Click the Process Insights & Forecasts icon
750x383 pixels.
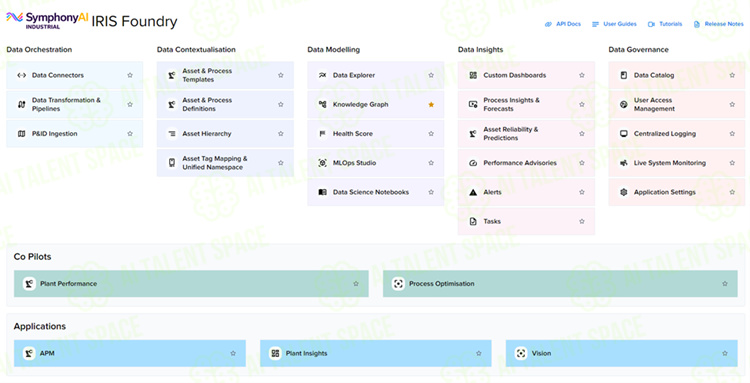pyautogui.click(x=473, y=104)
